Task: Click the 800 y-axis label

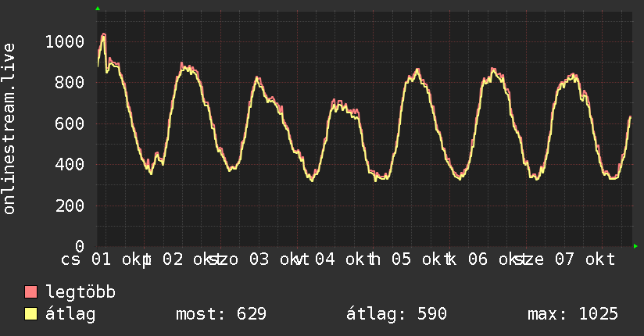Action: pyautogui.click(x=70, y=83)
